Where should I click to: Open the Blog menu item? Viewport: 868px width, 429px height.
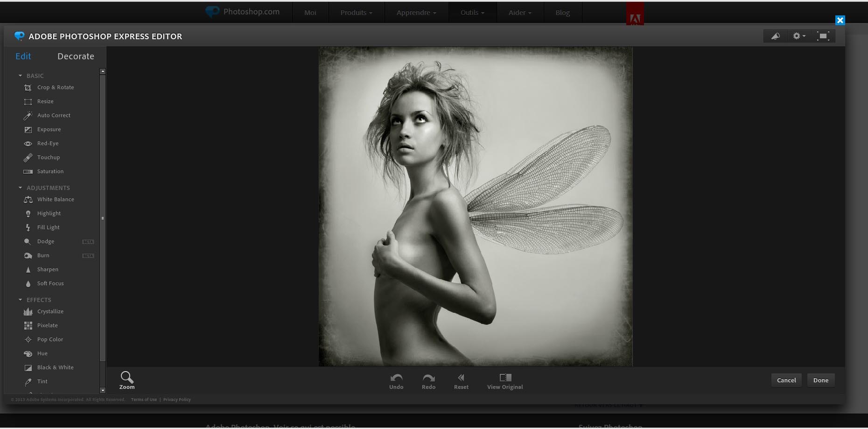pyautogui.click(x=563, y=13)
